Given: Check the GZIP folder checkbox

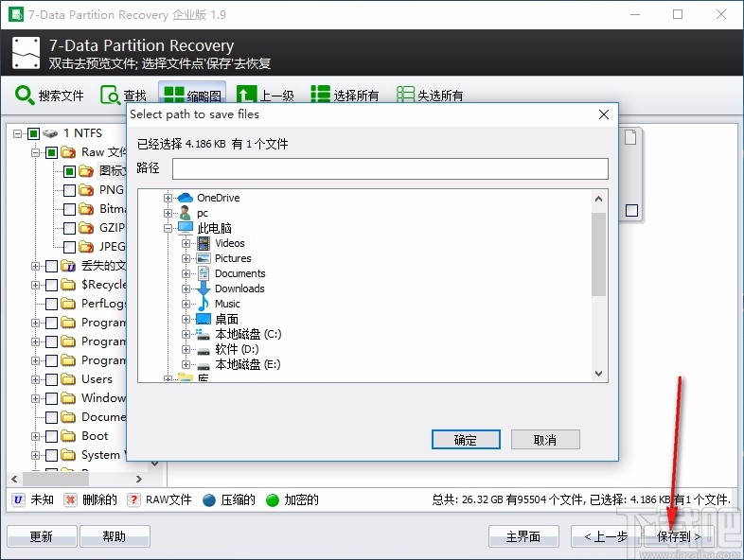Looking at the screenshot, I should click(x=69, y=228).
